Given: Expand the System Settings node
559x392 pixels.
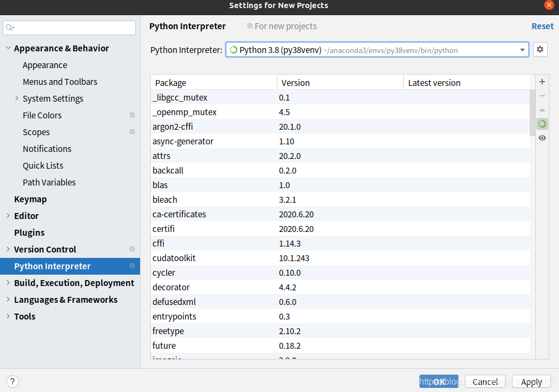Looking at the screenshot, I should click(17, 98).
